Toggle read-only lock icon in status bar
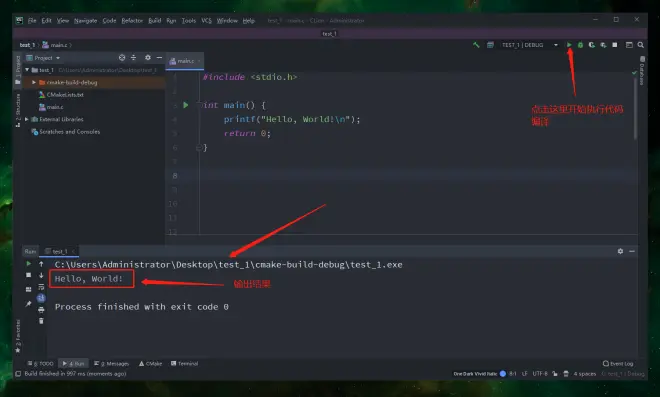Screen dimensions: 660x397 click(555, 374)
